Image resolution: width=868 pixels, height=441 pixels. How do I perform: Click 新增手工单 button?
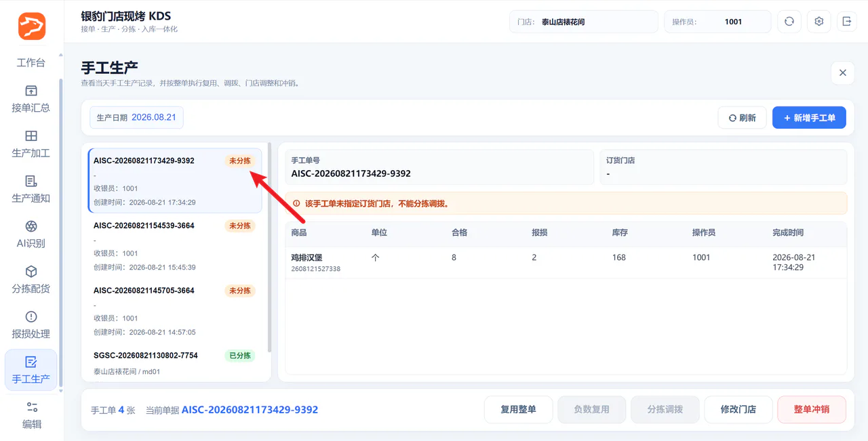(809, 118)
